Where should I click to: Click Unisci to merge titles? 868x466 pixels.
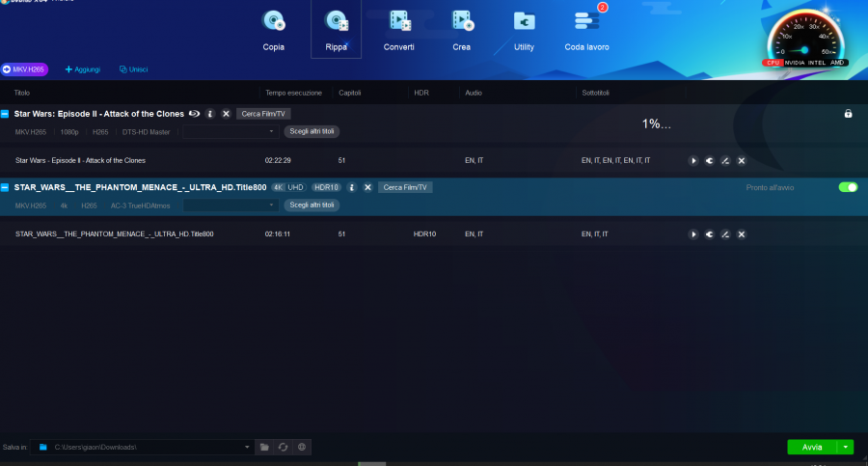point(133,69)
